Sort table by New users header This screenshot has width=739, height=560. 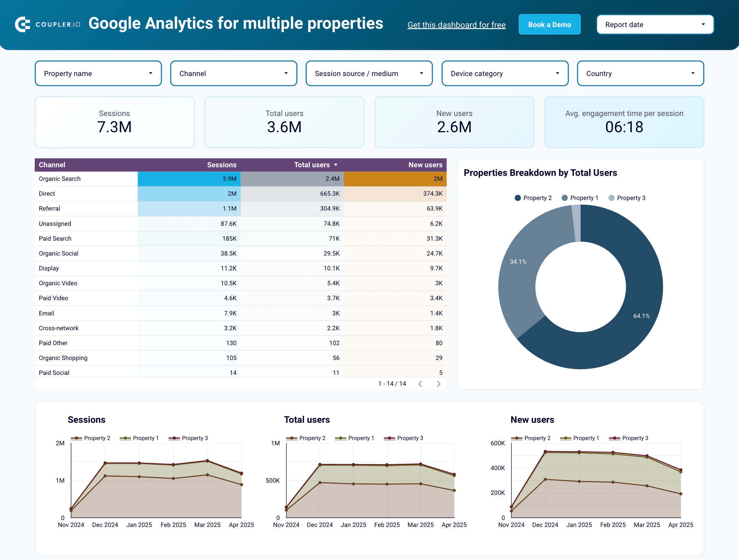point(425,165)
